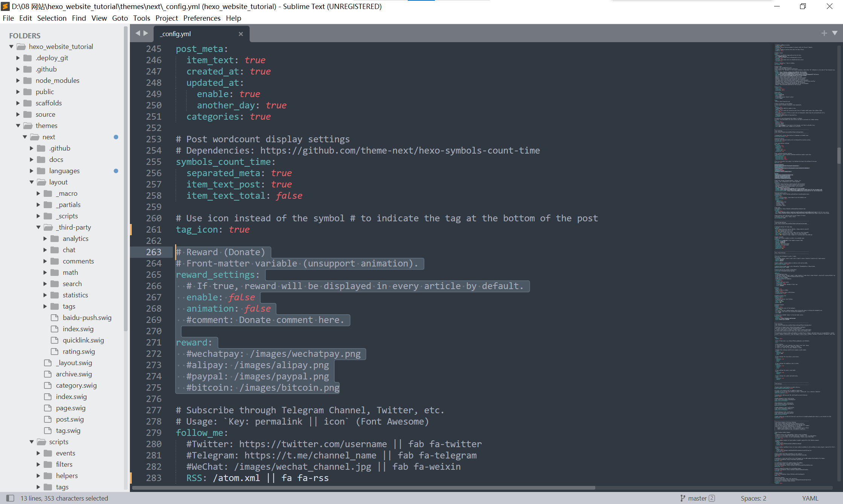Go to the previous tab with the left arrow
Image resolution: width=843 pixels, height=504 pixels.
(x=138, y=33)
